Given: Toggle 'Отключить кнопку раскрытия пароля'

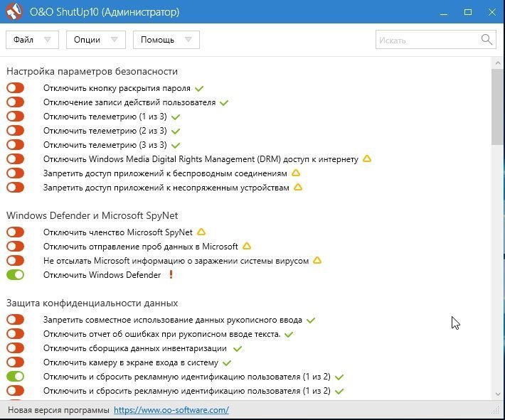Looking at the screenshot, I should point(15,88).
